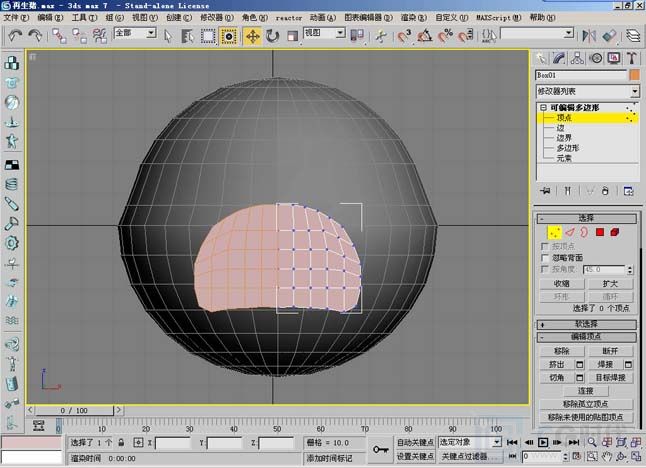Viewport: 646px width, 468px height.
Task: Toggle the 设置关键点 set key mode
Action: (x=415, y=456)
